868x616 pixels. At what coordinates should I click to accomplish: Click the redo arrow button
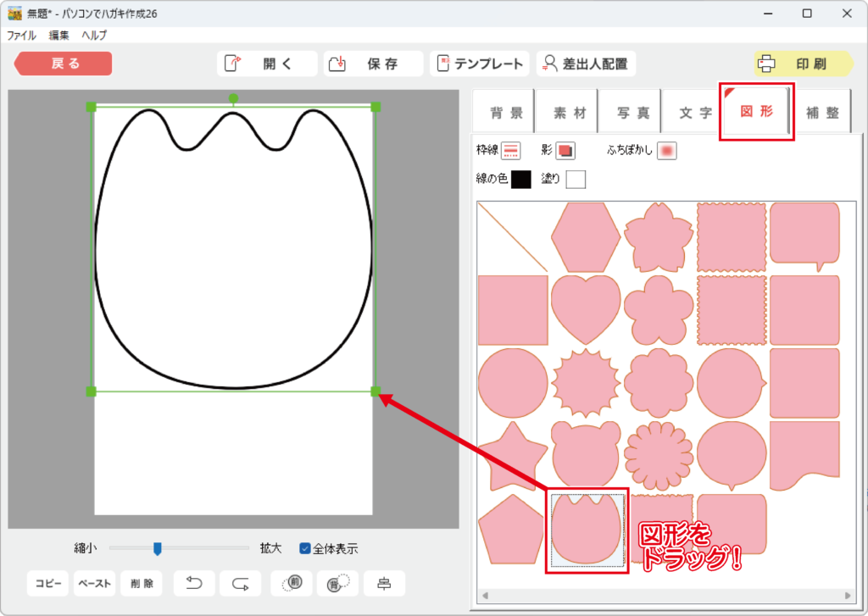240,583
